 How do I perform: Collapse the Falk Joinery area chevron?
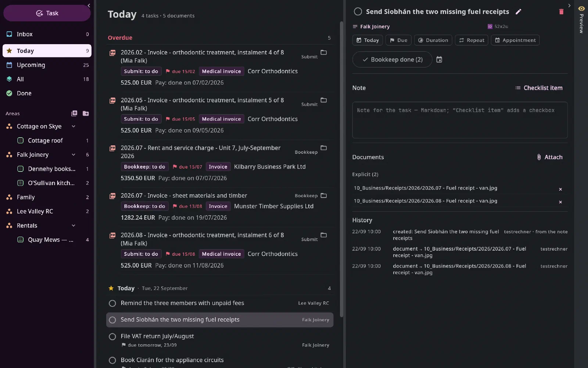coord(73,155)
